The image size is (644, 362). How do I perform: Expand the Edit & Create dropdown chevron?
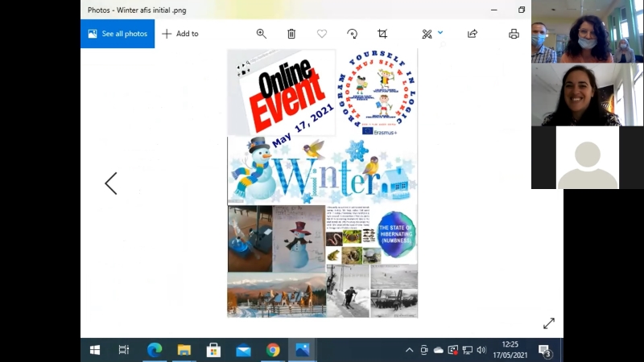pos(440,33)
